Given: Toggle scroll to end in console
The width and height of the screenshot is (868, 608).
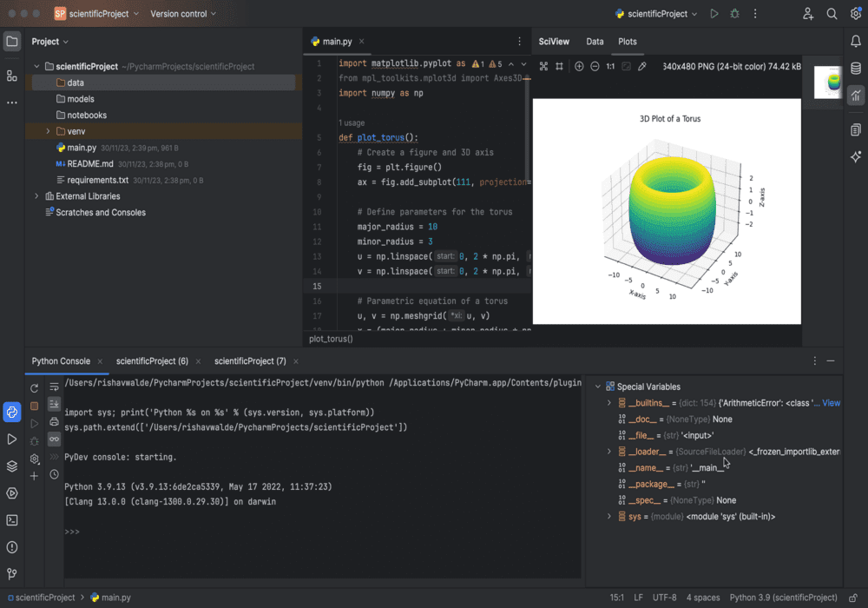Looking at the screenshot, I should point(54,404).
